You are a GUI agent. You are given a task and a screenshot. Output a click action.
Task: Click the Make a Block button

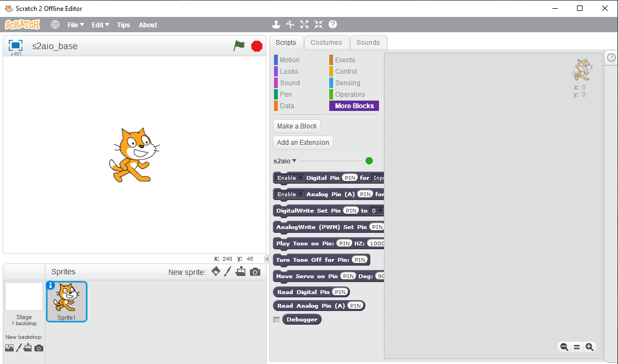pos(297,126)
